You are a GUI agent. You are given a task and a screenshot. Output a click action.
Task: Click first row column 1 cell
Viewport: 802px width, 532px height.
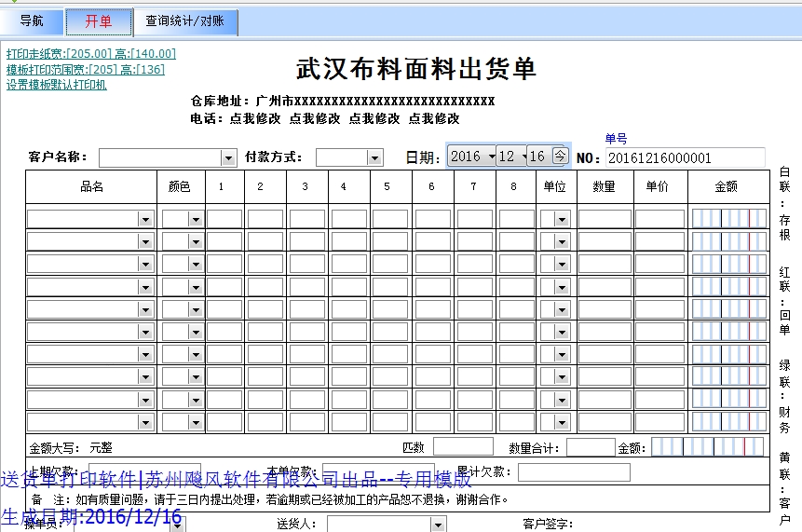click(x=224, y=219)
